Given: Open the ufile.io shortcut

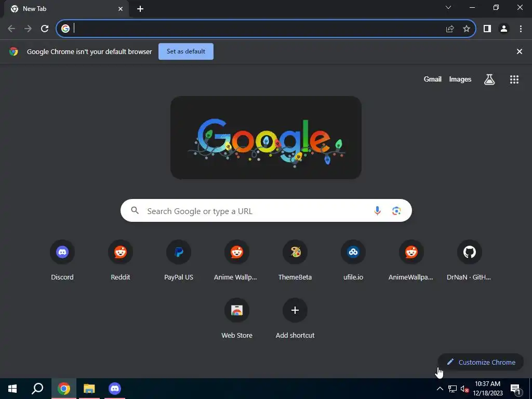Looking at the screenshot, I should [353, 260].
